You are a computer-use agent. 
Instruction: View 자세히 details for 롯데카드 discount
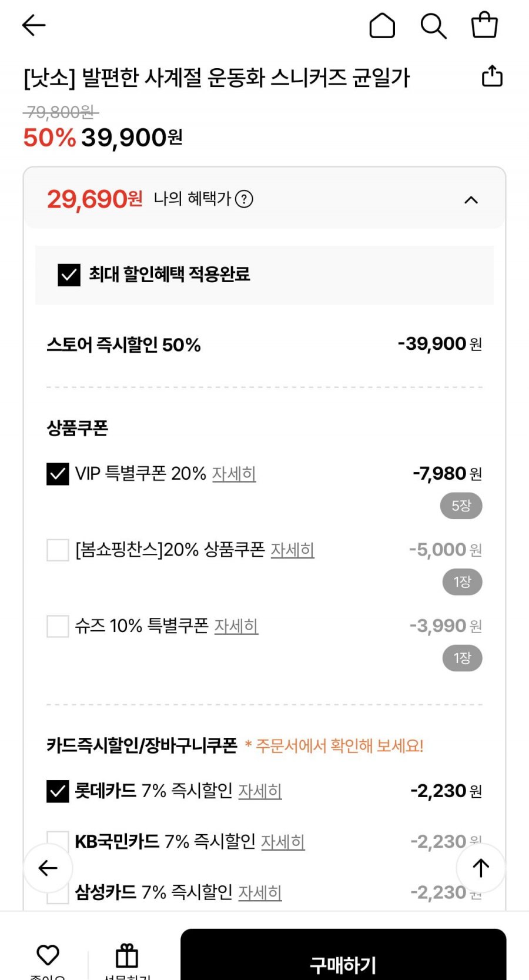(x=260, y=791)
